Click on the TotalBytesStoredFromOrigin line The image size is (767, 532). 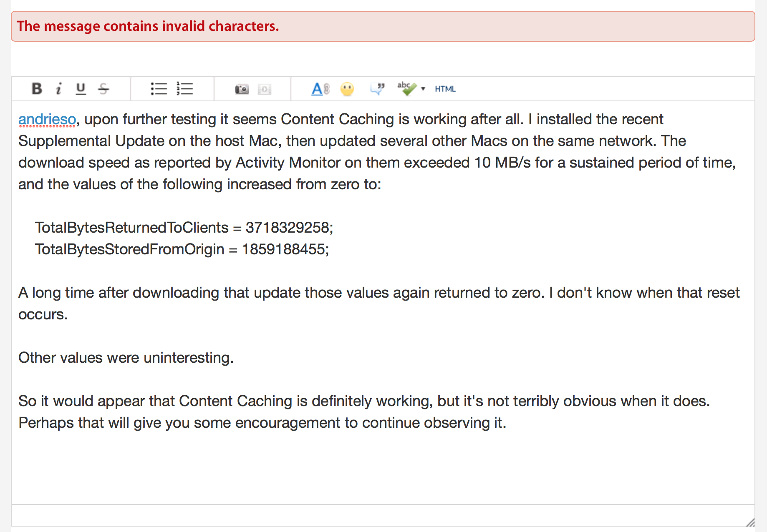pos(182,249)
